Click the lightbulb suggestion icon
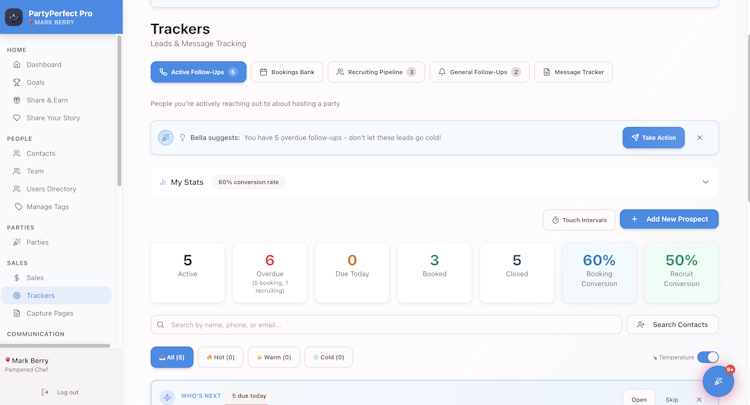The image size is (750, 405). coord(182,138)
